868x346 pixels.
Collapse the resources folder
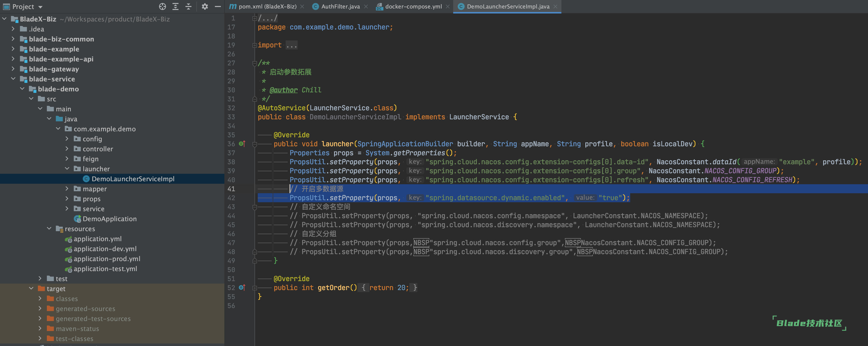49,228
